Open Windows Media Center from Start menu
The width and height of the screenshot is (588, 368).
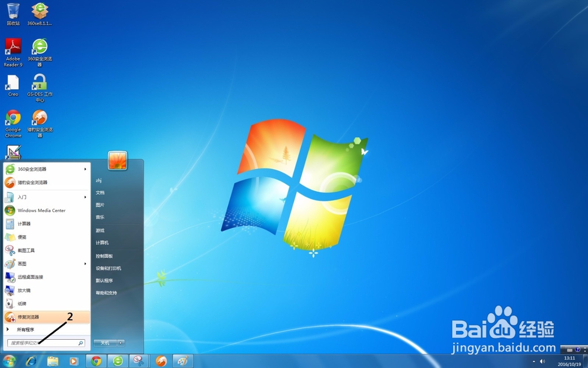47,210
